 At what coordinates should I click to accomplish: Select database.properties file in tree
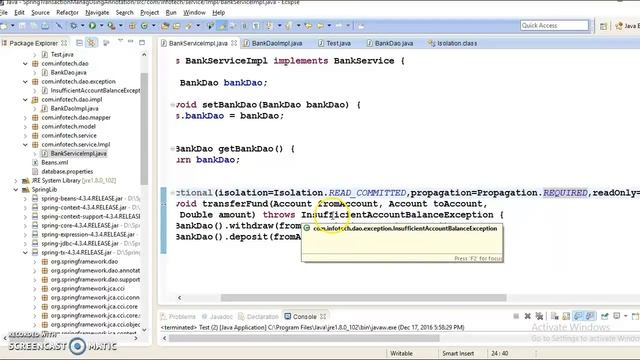coord(62,171)
